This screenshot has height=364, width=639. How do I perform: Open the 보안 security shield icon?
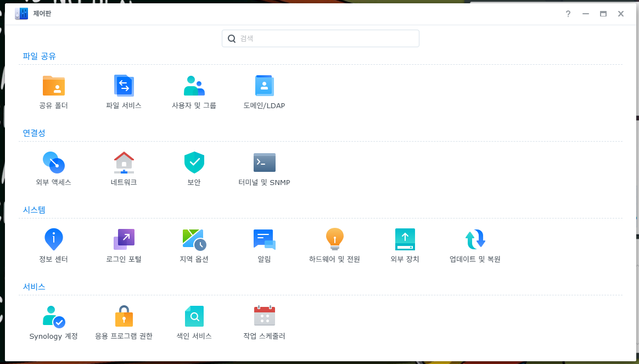tap(194, 163)
